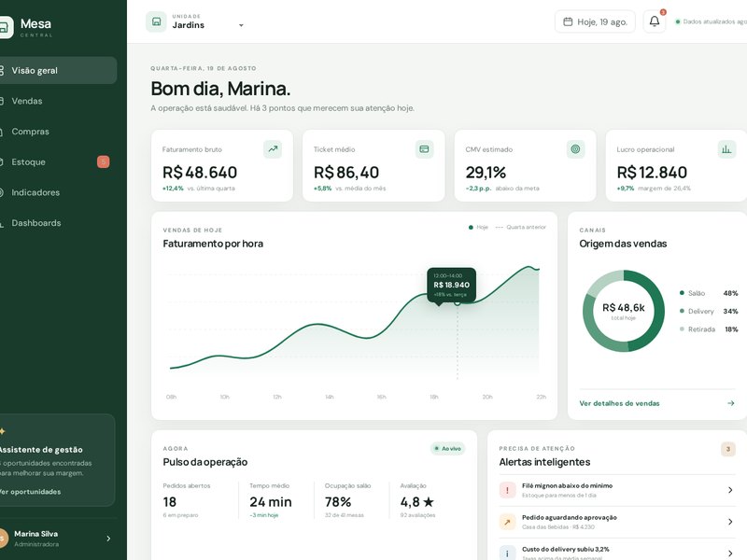The image size is (747, 560).
Task: Click the target icon on CMV estimado
Action: 575,149
